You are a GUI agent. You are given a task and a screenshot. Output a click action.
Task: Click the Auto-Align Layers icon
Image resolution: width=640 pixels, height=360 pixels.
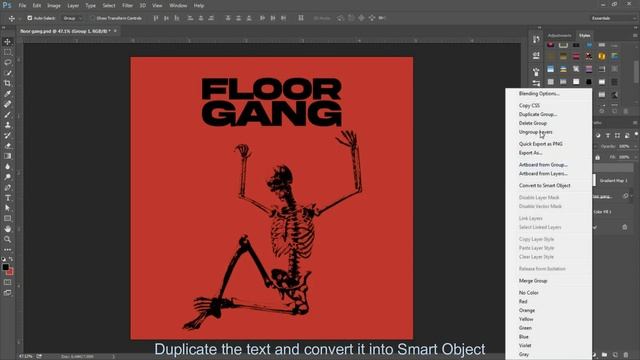pos(301,18)
